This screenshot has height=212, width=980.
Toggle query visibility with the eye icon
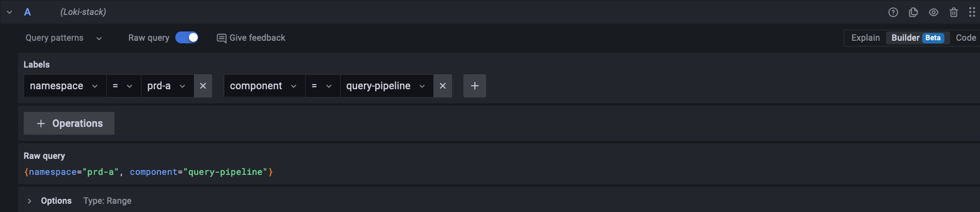pos(933,12)
